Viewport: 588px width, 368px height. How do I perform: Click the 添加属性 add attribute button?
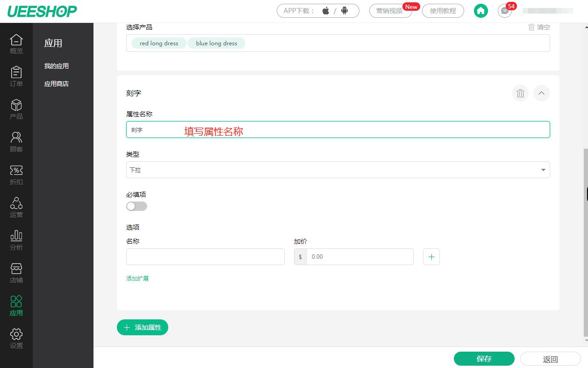(x=143, y=327)
